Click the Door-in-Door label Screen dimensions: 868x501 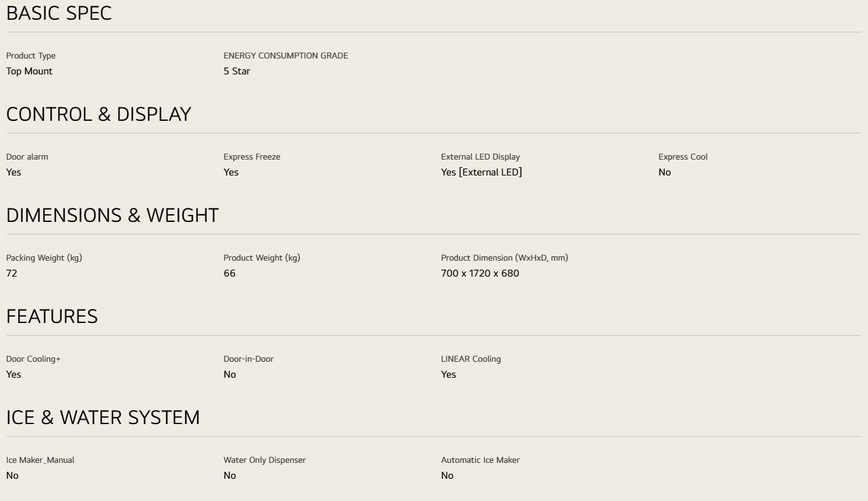[x=249, y=359]
